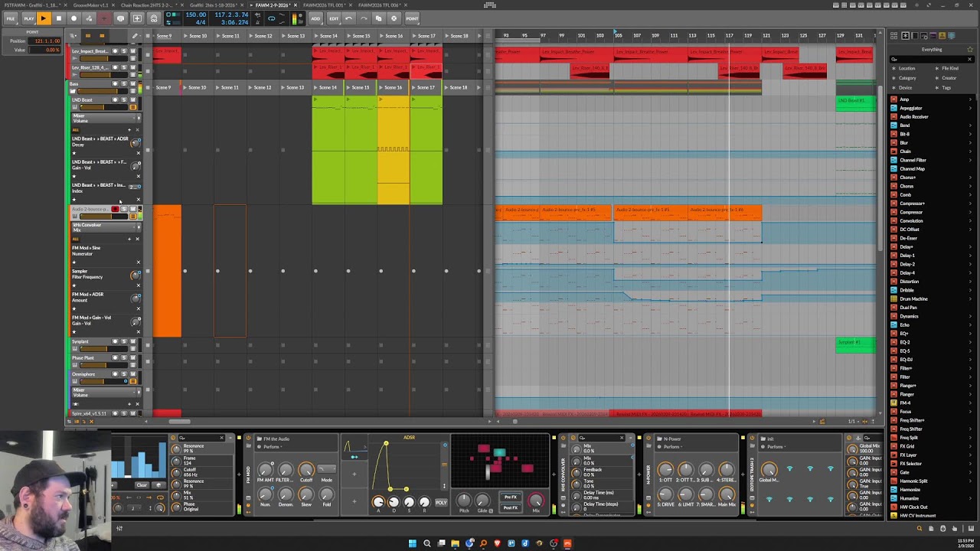Screen dimensions: 980x551
Task: Toggle the POLY button in ADSR device
Action: (x=441, y=503)
